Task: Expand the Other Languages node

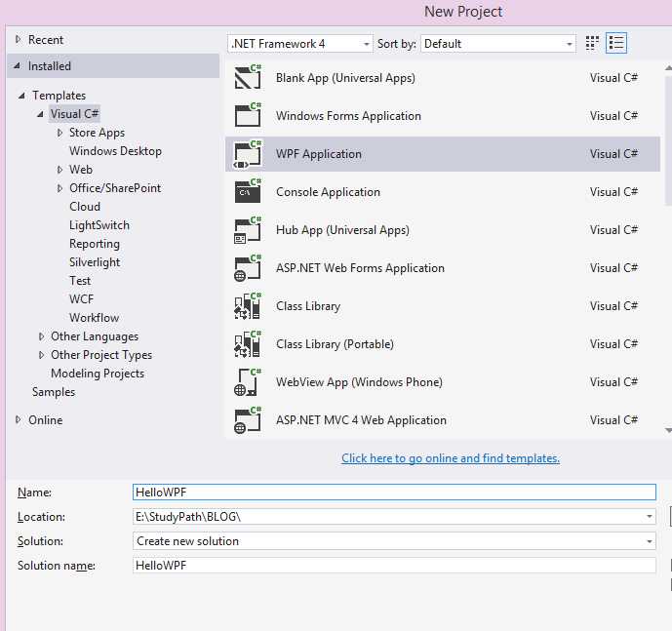Action: pyautogui.click(x=41, y=336)
